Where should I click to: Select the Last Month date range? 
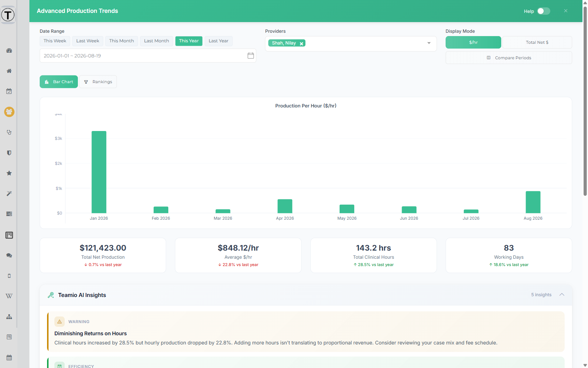157,41
